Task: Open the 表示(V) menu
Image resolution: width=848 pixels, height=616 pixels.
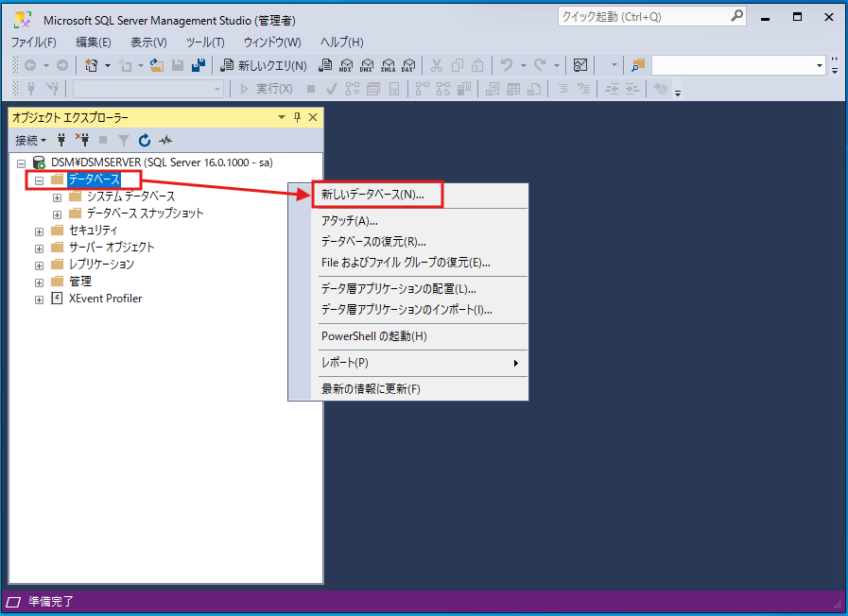Action: point(148,43)
